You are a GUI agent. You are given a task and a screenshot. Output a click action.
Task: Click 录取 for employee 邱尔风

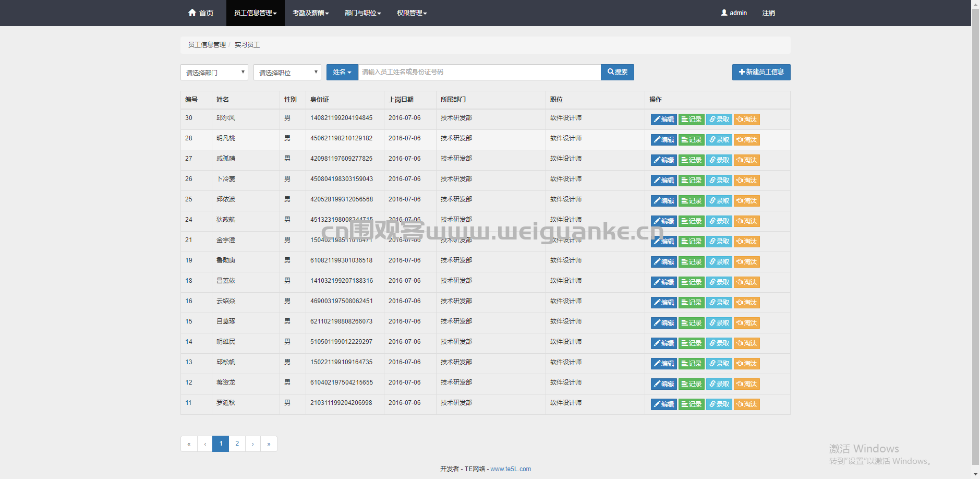pyautogui.click(x=719, y=119)
